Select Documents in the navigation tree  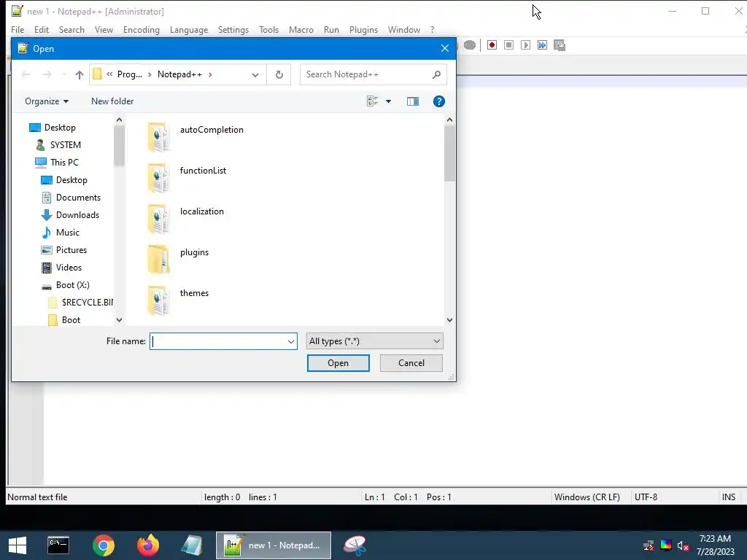78,197
